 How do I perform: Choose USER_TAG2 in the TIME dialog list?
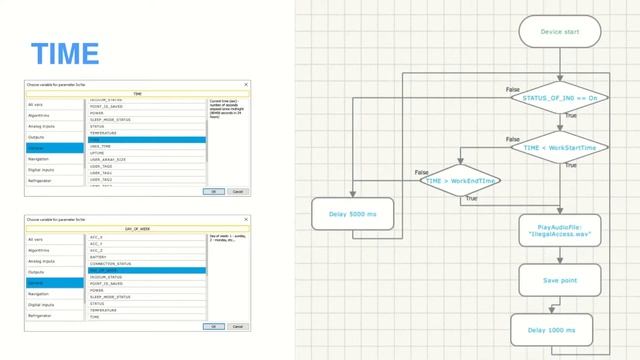tap(147, 180)
